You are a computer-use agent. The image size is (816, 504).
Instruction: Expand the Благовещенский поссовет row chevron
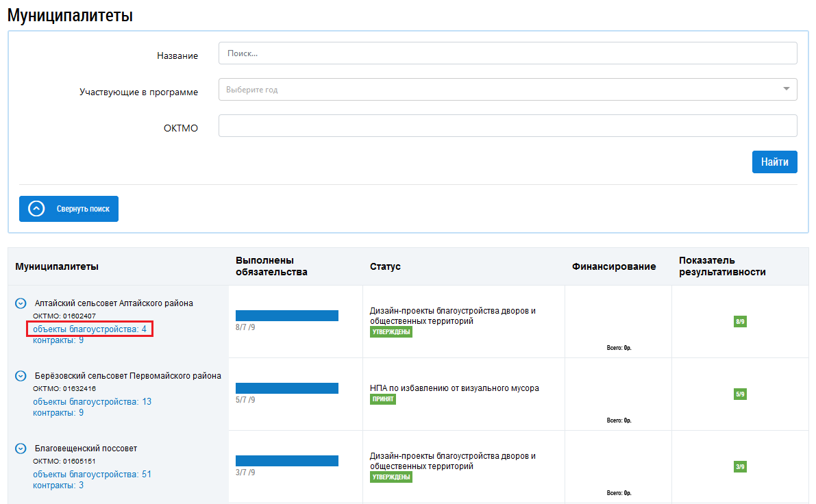pyautogui.click(x=21, y=449)
